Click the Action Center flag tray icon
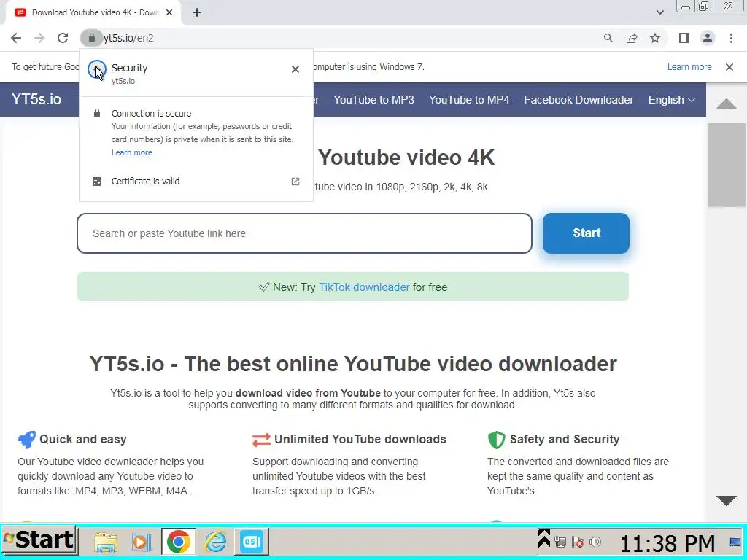 (x=578, y=542)
